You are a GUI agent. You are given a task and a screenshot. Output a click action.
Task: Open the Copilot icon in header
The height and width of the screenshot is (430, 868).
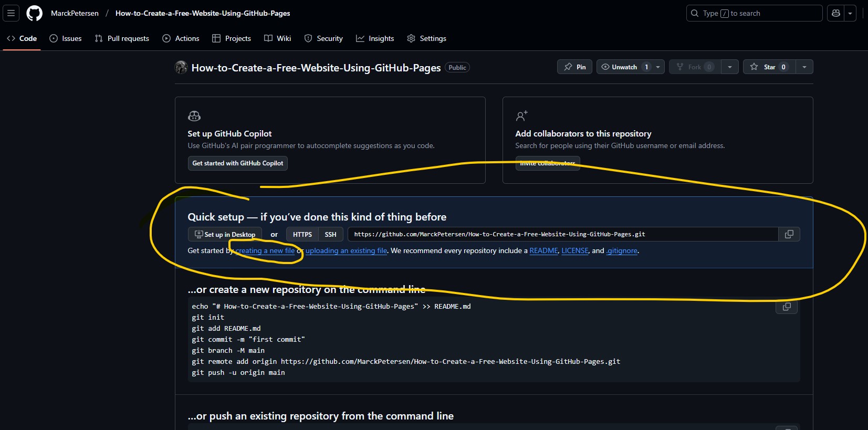(x=836, y=13)
